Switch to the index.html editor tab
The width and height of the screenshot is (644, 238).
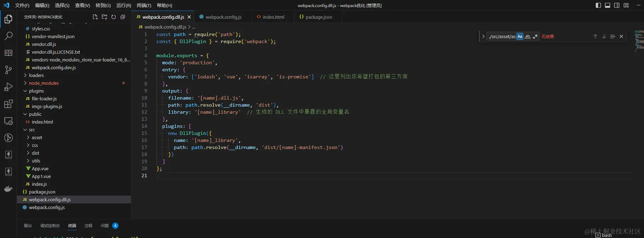273,17
